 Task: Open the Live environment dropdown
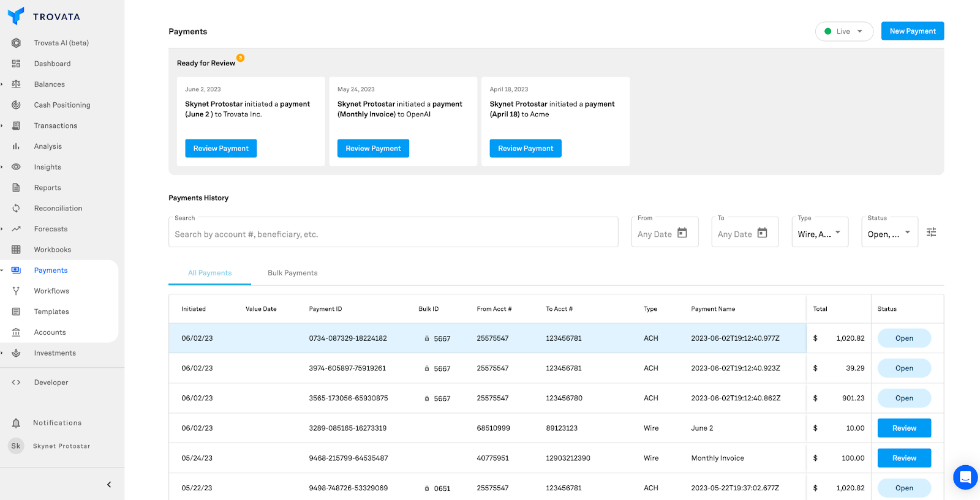844,31
